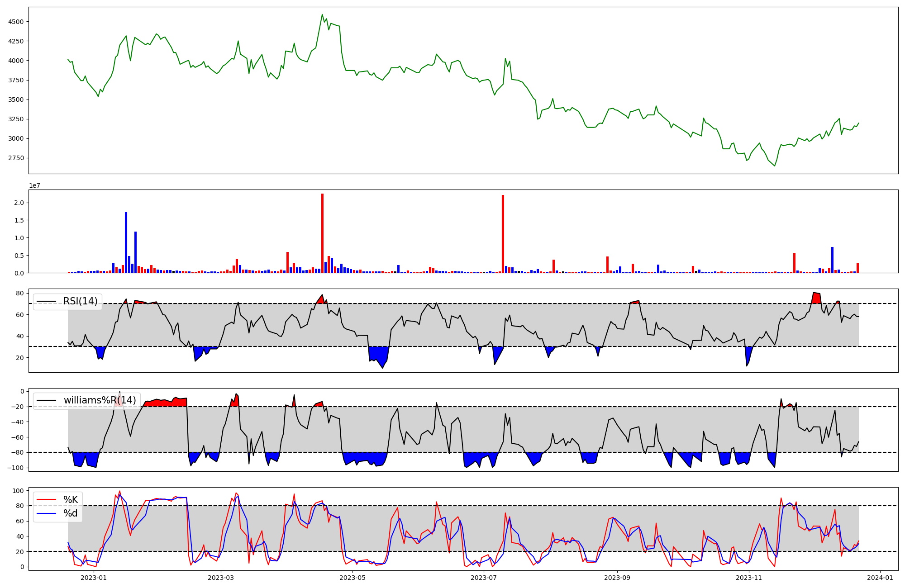Click the %d legend text
905x588 pixels.
pos(71,513)
